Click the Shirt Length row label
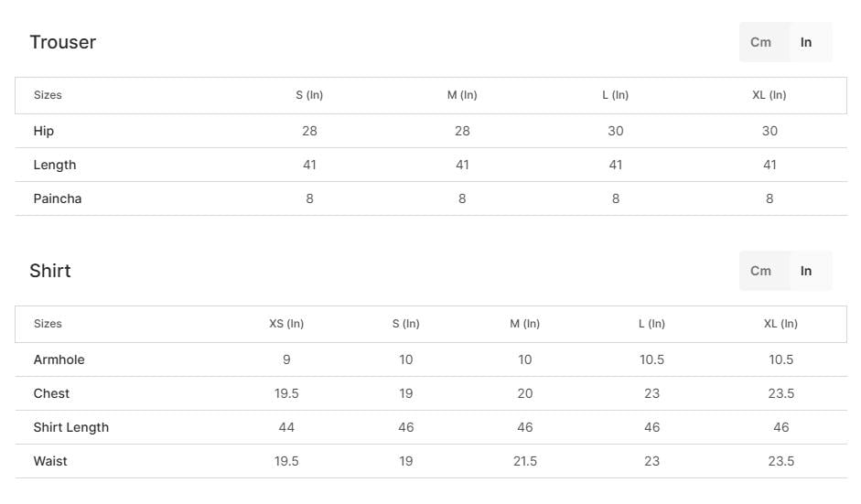The height and width of the screenshot is (504, 861). pyautogui.click(x=70, y=427)
